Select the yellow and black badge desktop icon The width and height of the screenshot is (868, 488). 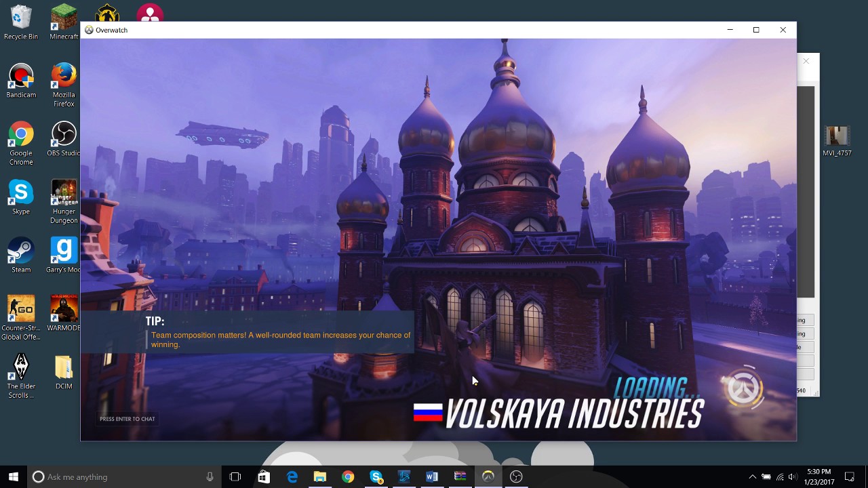click(107, 13)
